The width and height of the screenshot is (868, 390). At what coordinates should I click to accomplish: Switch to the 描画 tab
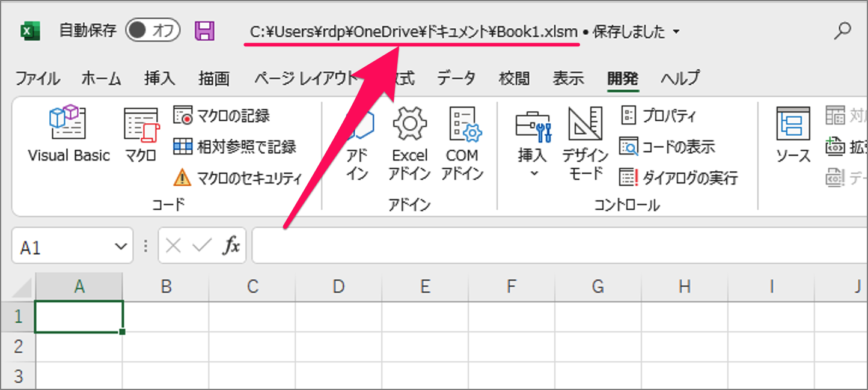point(214,78)
